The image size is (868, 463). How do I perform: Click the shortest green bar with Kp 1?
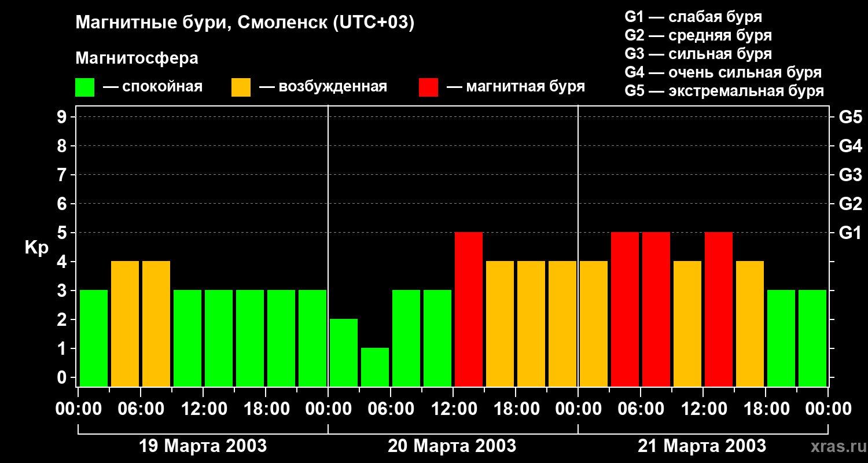[x=375, y=367]
